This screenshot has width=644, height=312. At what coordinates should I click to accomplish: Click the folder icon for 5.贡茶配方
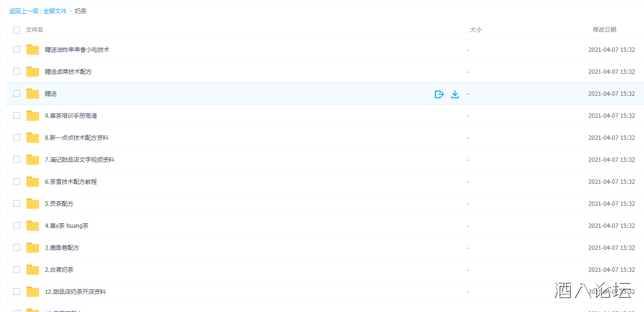coord(33,203)
